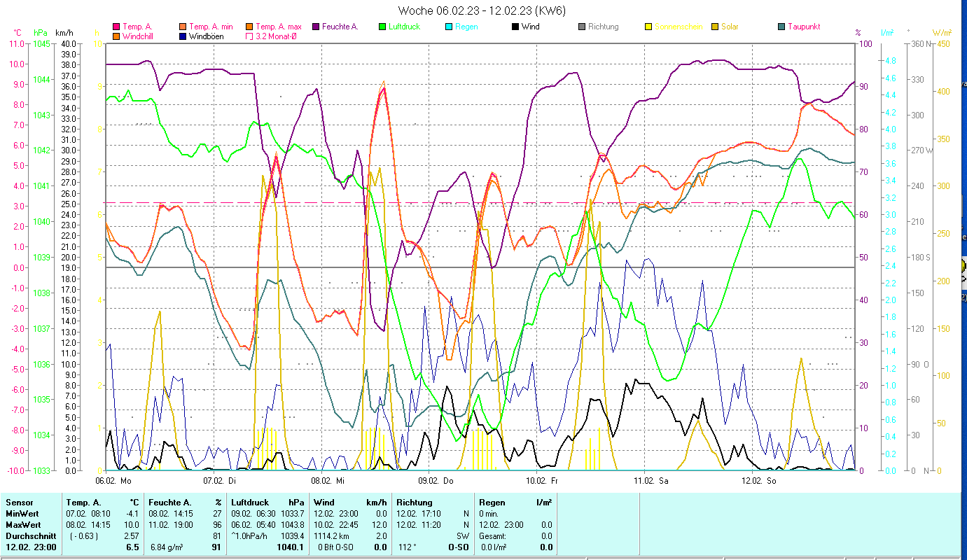Select the maximum wind value "12.0"
967x560 pixels.
379,525
